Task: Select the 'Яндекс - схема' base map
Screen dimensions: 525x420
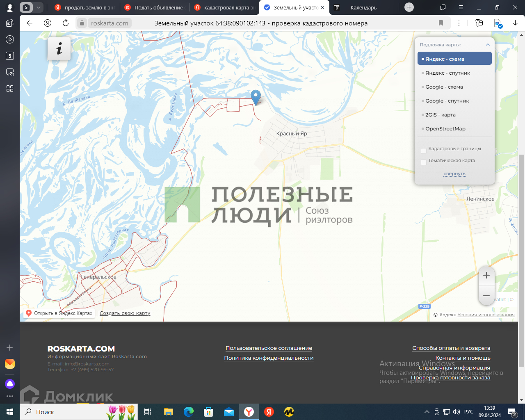Action: pyautogui.click(x=454, y=59)
